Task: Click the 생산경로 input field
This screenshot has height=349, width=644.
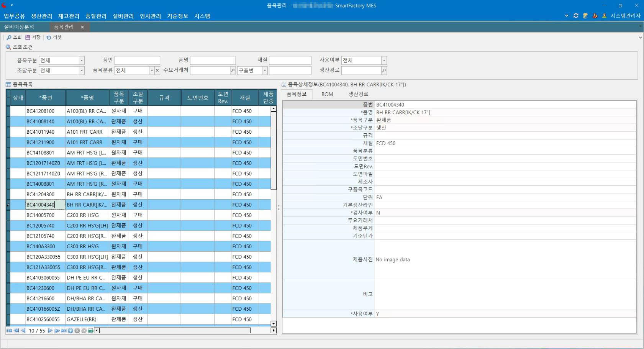Action: point(361,70)
